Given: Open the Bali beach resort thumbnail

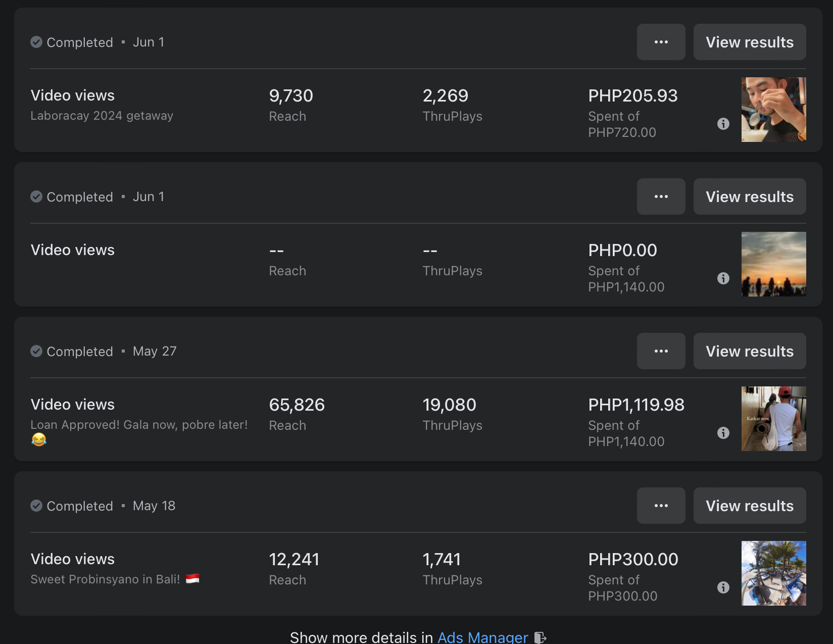Looking at the screenshot, I should [773, 573].
